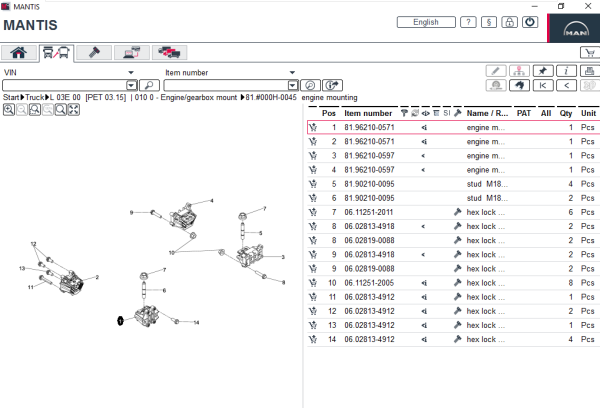The width and height of the screenshot is (600, 408).
Task: Open help question mark button
Action: pyautogui.click(x=468, y=22)
